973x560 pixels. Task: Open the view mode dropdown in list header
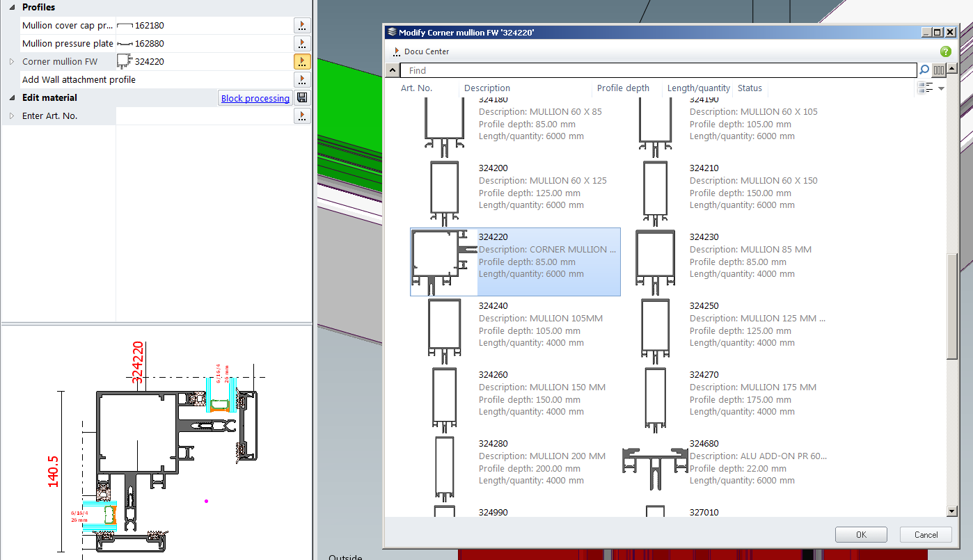coord(941,88)
